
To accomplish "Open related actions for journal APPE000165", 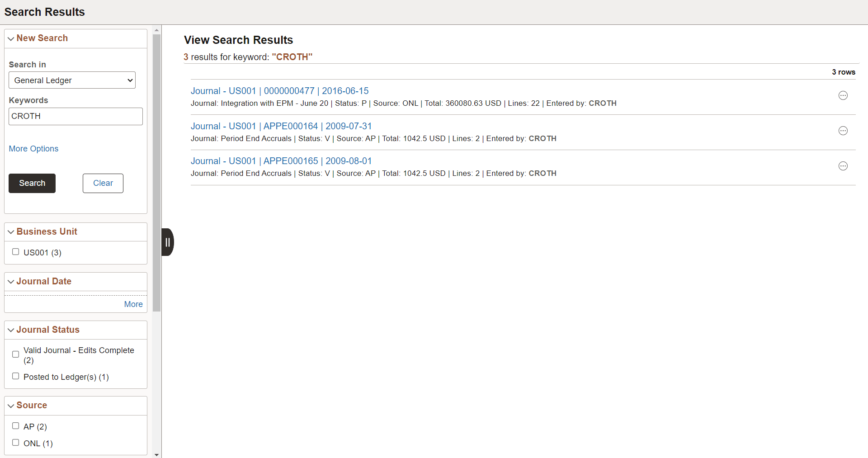I will pyautogui.click(x=843, y=166).
